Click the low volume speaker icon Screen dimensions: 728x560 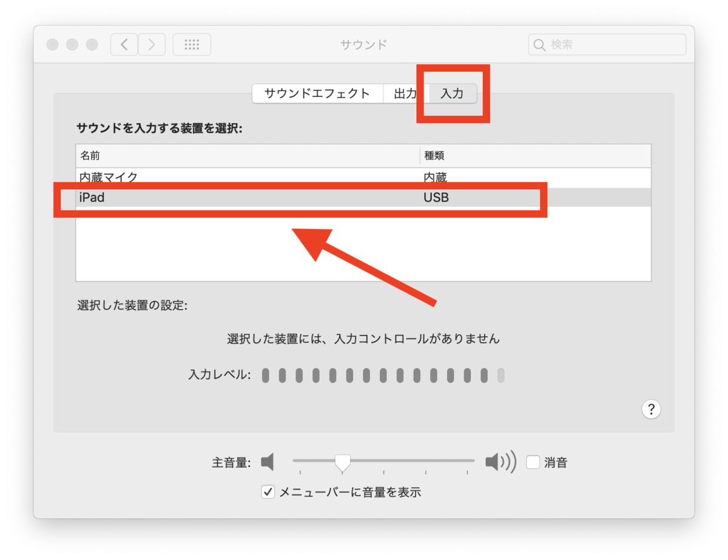[268, 462]
